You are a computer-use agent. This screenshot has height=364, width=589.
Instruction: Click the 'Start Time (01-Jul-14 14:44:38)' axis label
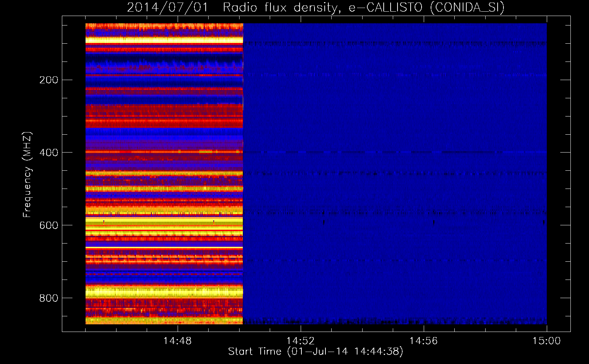pos(316,352)
